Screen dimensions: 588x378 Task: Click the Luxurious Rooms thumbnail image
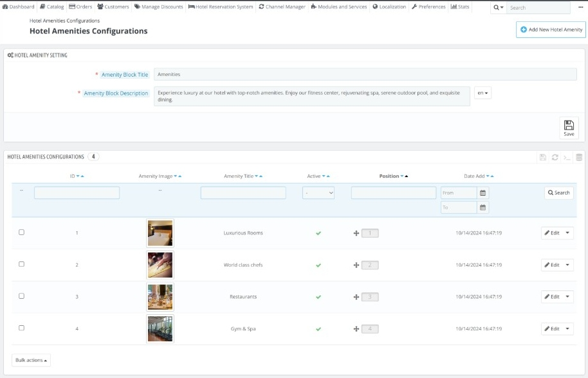coord(160,233)
